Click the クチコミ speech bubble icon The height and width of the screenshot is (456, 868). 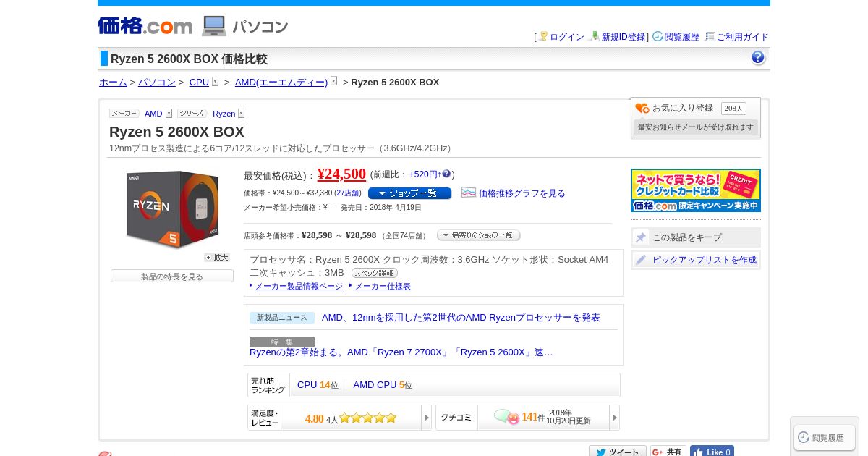506,417
